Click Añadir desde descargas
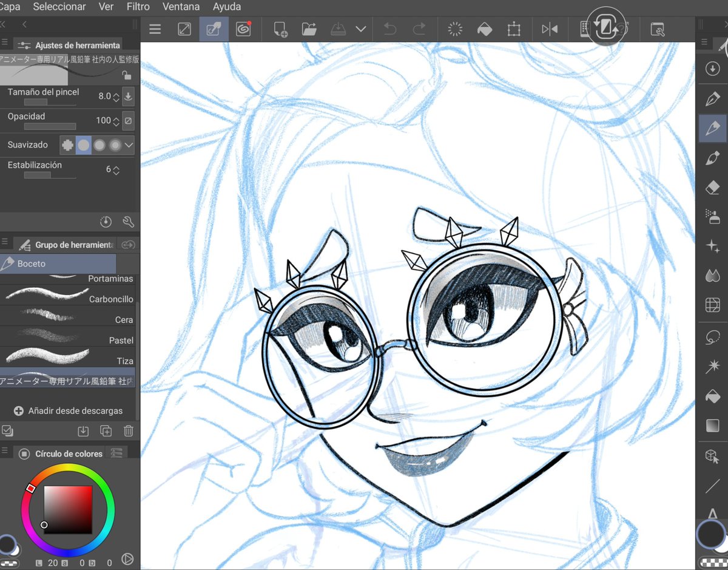 coord(68,411)
